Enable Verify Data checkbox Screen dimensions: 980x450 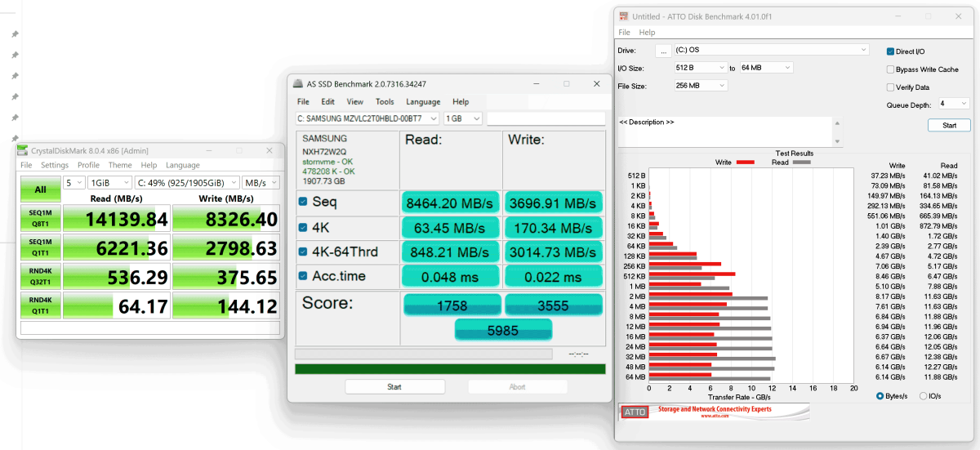point(890,87)
